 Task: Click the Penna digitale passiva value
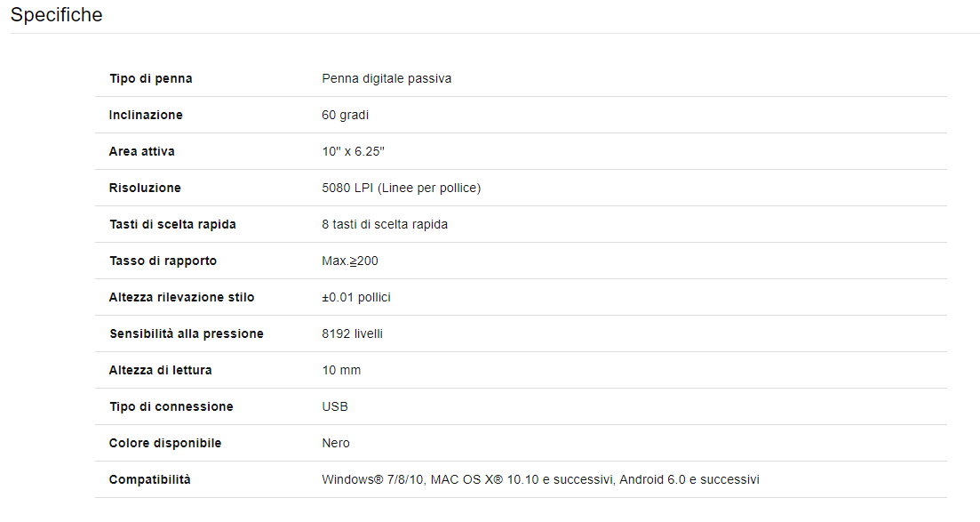386,78
